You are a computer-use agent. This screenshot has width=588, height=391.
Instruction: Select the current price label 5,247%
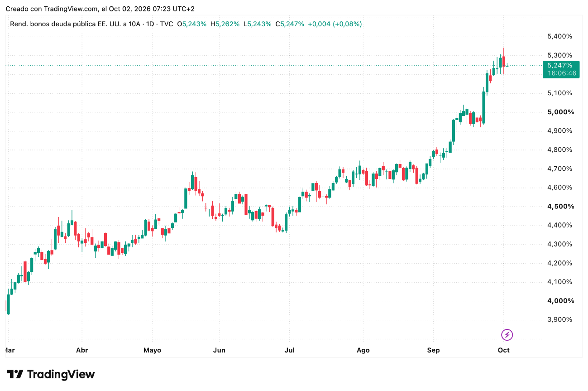click(x=559, y=65)
